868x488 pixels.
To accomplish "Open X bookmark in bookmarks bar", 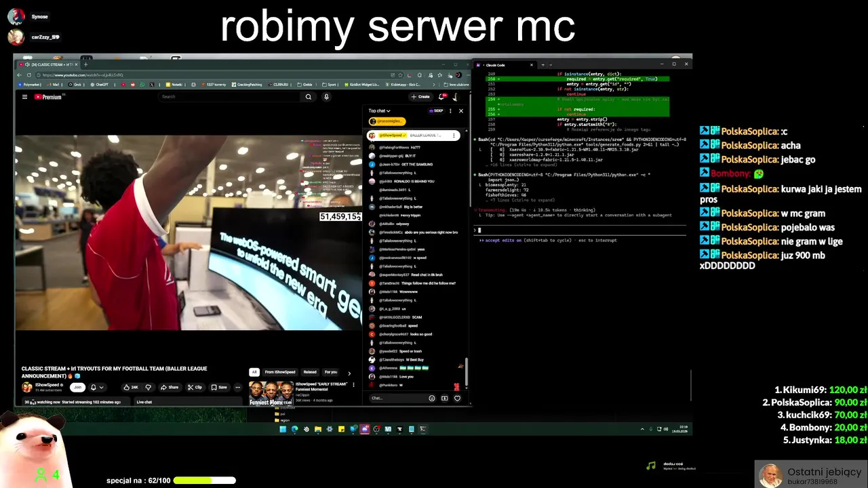I will coord(152,85).
